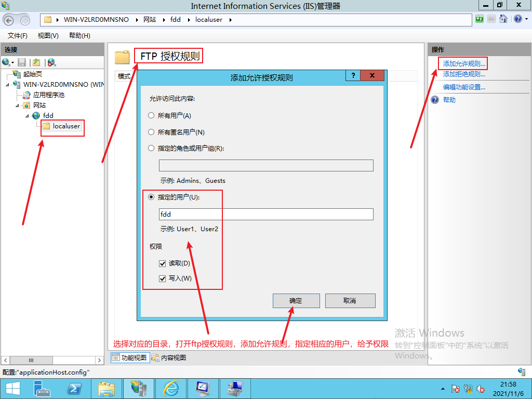Viewport: 532px width, 399px height.
Task: Open Internet Explorer from taskbar
Action: (171, 389)
